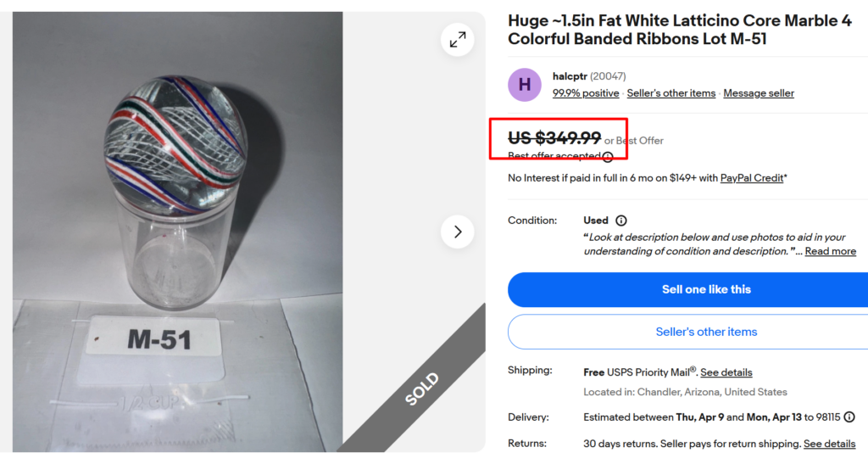Open the Condition info icon
Screen dimensions: 868x464
point(621,221)
